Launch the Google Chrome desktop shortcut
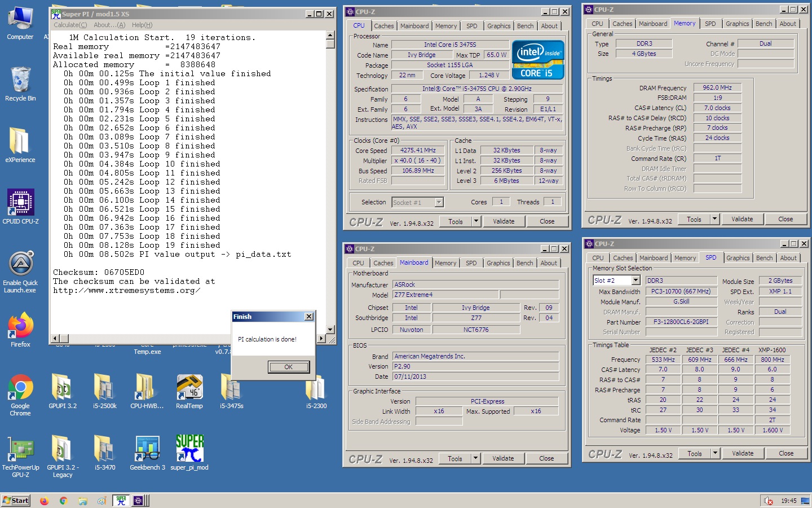The height and width of the screenshot is (508, 812). 20,395
